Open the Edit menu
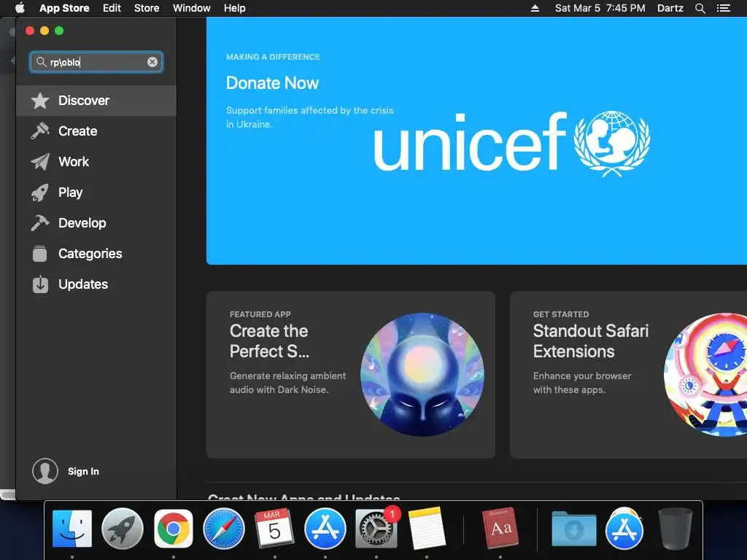 (112, 8)
